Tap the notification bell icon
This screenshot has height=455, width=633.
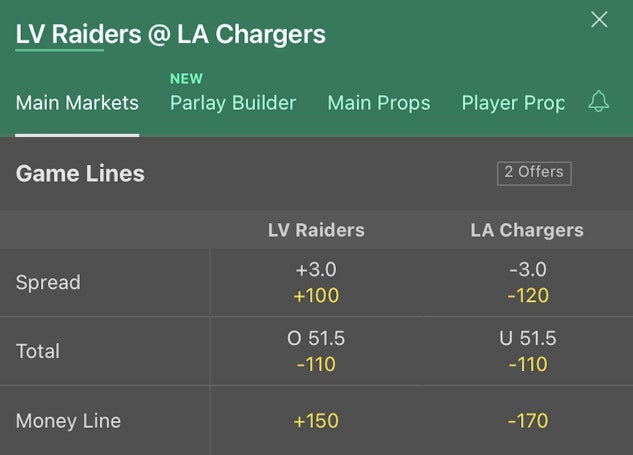click(598, 101)
